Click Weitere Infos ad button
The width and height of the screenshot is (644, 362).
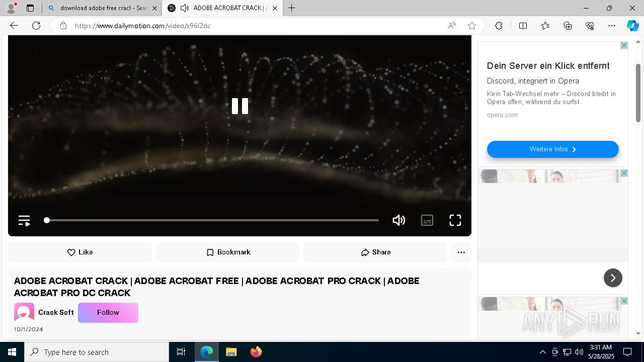pyautogui.click(x=553, y=149)
